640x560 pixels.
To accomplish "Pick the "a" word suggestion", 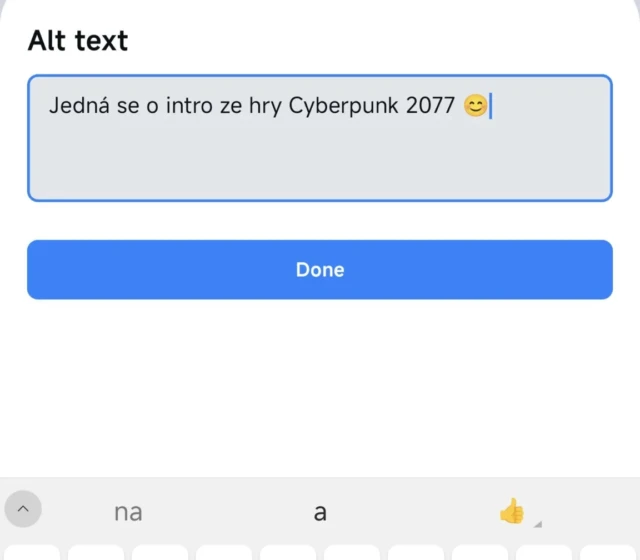I will coord(320,513).
